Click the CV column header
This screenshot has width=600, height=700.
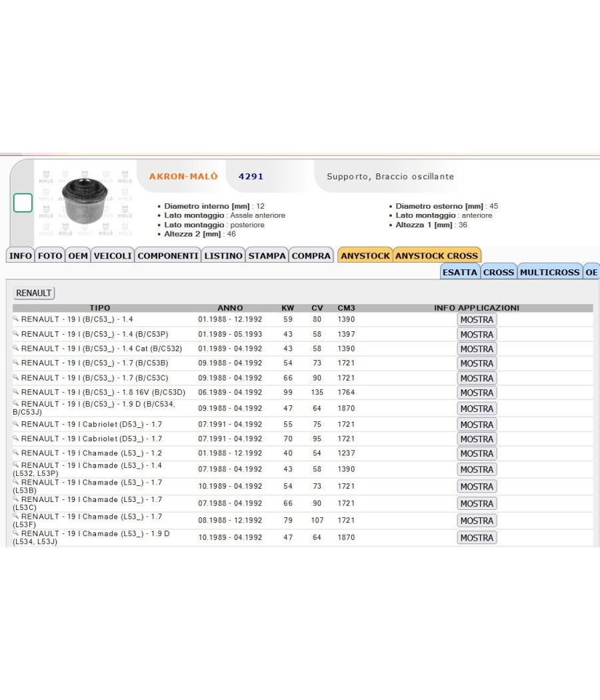(317, 308)
